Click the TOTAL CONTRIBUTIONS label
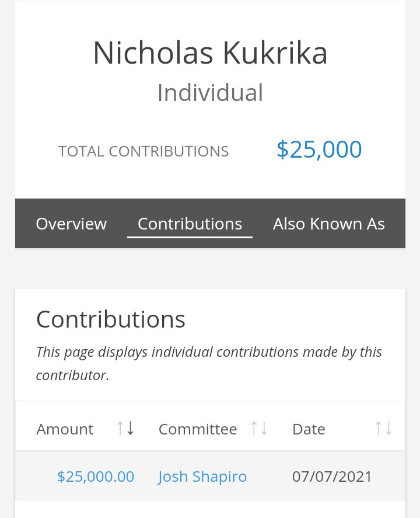Viewport: 420px width, 518px height. [143, 151]
